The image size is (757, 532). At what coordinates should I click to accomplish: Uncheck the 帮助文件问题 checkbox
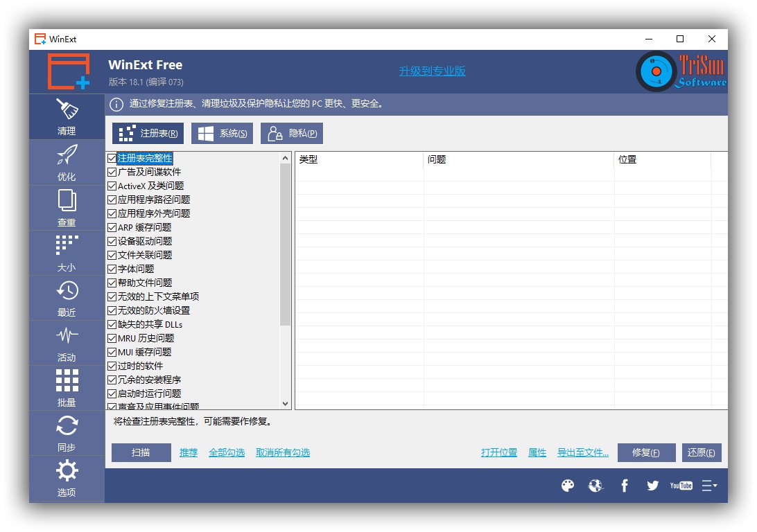pos(112,283)
